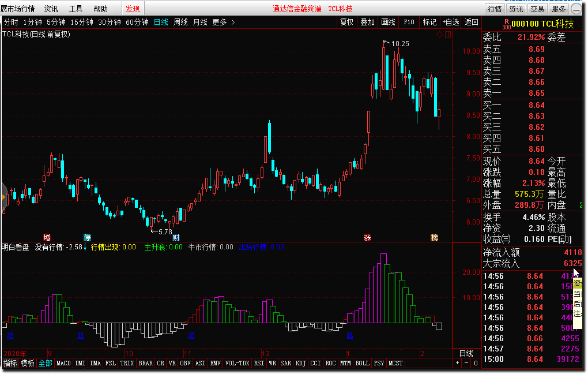This screenshot has height=374, width=588.
Task: Select the BOLL indicator
Action: (362, 363)
